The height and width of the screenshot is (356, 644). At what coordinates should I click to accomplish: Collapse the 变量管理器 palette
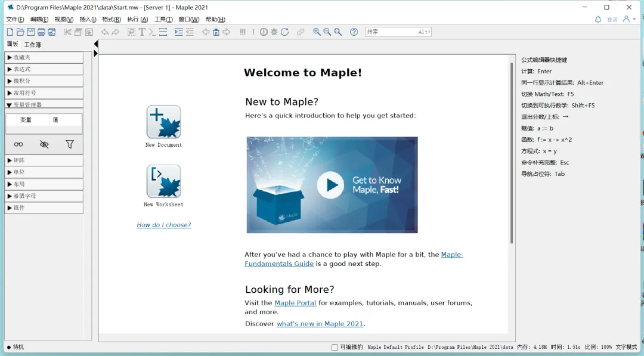44,104
